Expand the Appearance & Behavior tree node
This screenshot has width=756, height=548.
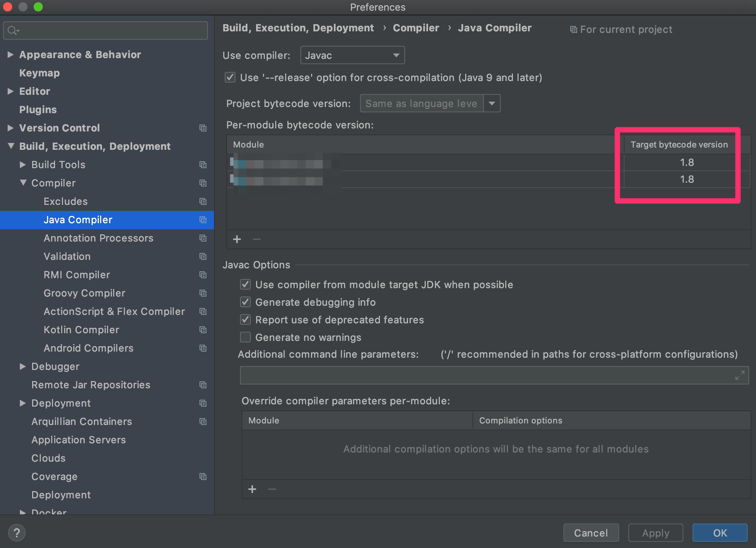pyautogui.click(x=11, y=55)
